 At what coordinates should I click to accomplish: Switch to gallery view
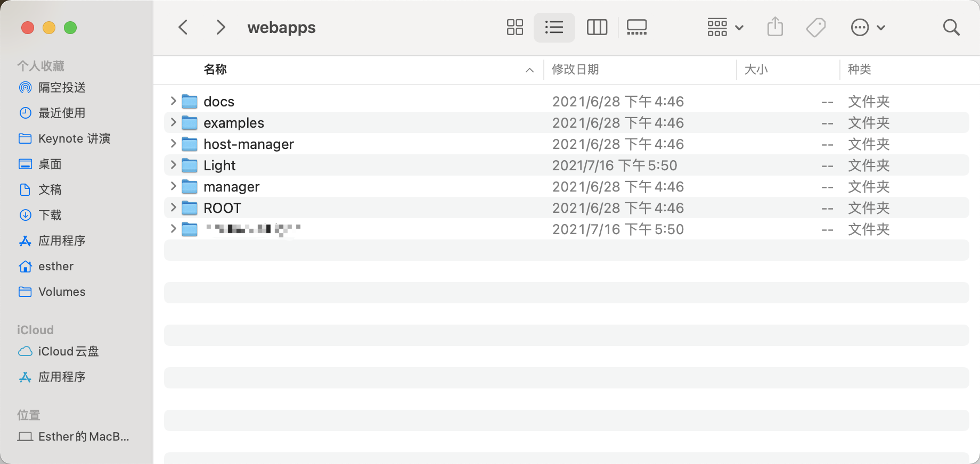point(636,27)
